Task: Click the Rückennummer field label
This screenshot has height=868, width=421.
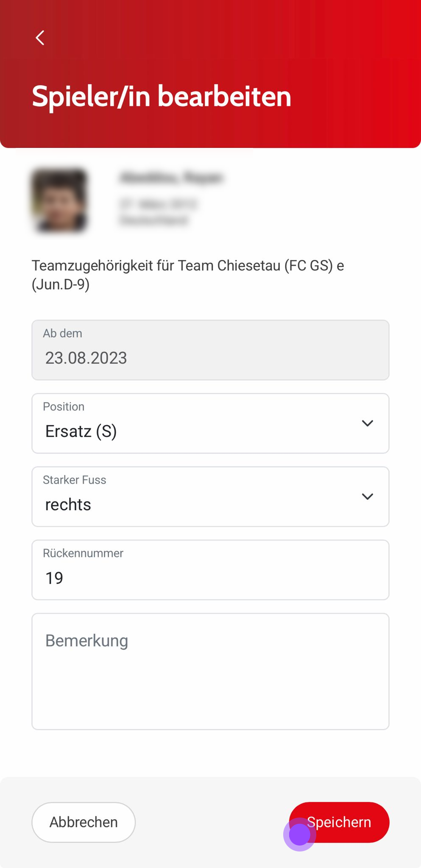Action: click(83, 553)
